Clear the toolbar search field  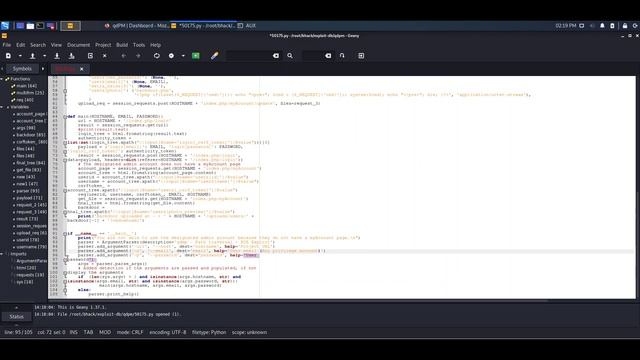(276, 56)
